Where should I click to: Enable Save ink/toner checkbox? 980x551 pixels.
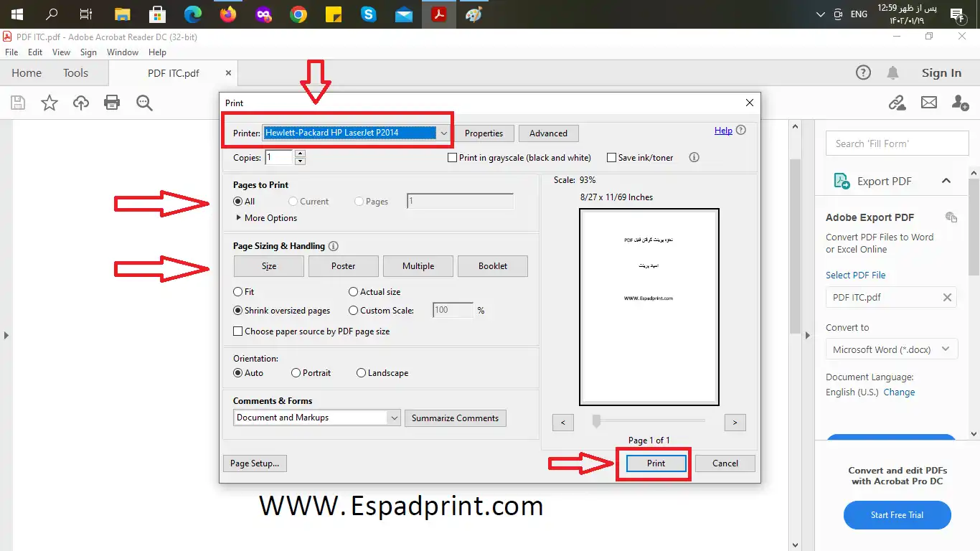pyautogui.click(x=611, y=157)
